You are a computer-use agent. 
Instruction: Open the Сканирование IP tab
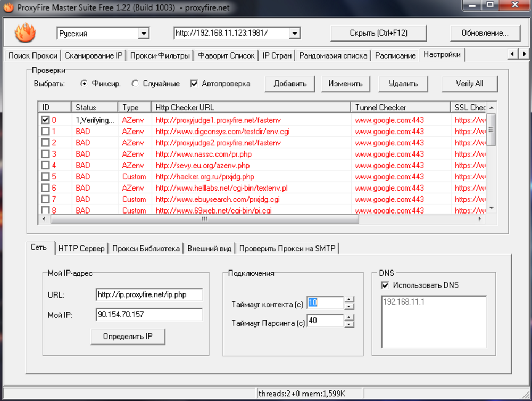[94, 55]
